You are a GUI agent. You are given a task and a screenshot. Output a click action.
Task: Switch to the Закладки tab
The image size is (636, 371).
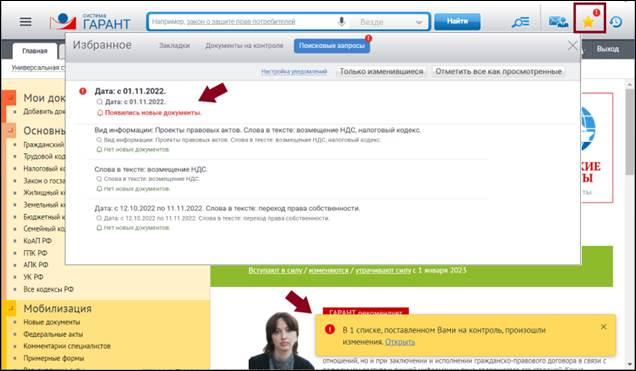174,45
